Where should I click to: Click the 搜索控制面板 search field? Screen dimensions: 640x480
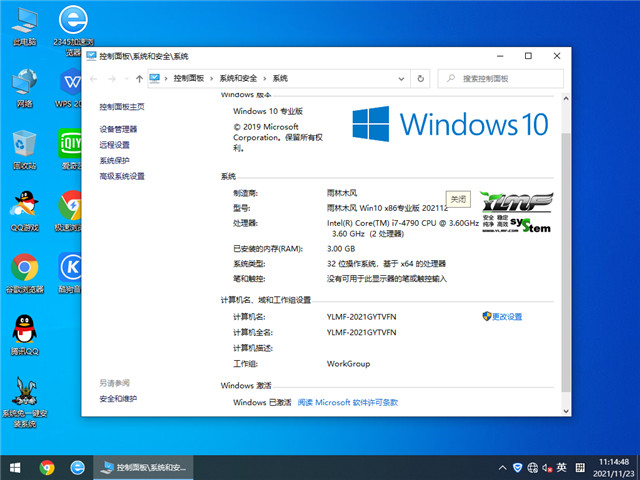tap(500, 79)
